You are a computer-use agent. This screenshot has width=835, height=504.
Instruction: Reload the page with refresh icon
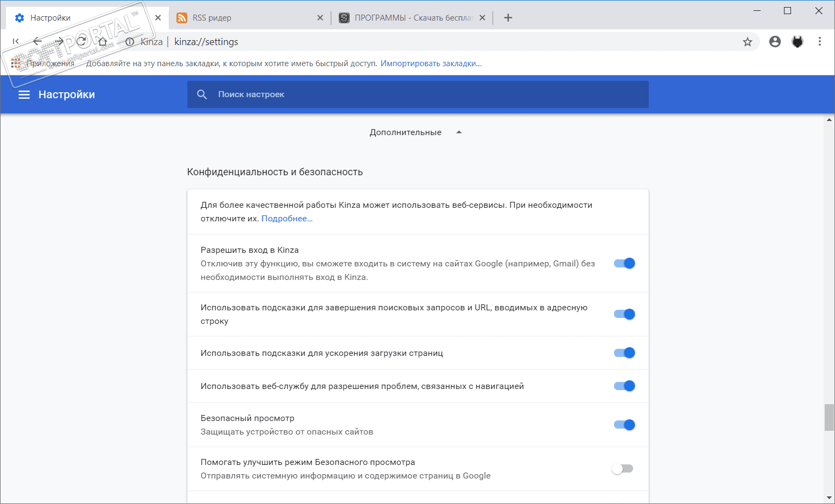(x=81, y=41)
